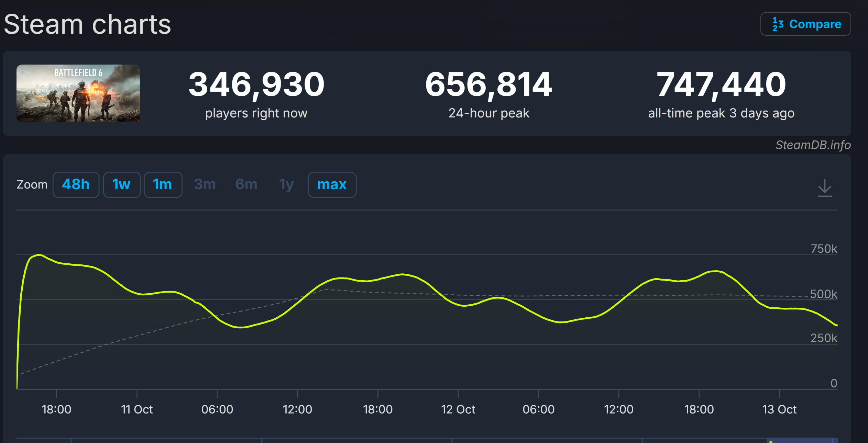Open the Battlefield 6 game thumbnail
Screen dimensions: 868x443
(x=78, y=93)
